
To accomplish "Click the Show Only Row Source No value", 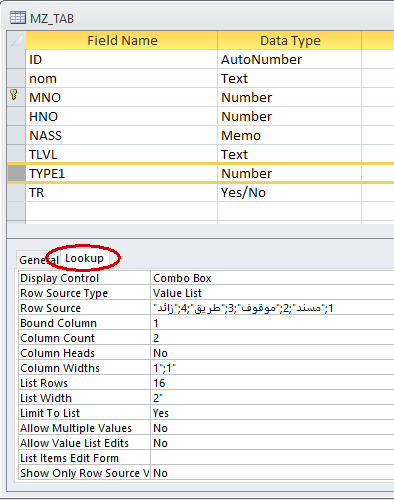I will tap(272, 473).
